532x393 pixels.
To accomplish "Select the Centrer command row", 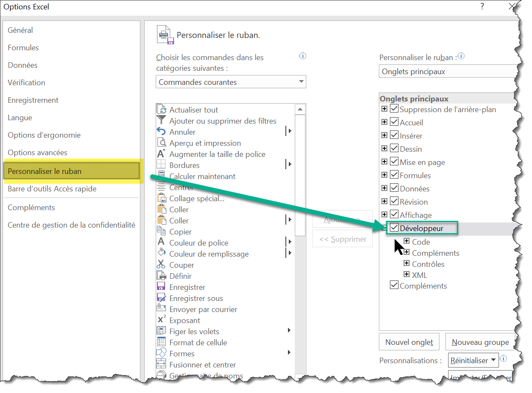I will click(x=226, y=187).
